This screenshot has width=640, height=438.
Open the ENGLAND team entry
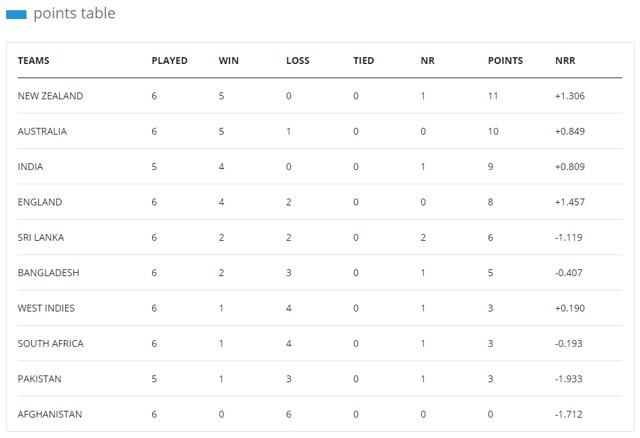40,202
